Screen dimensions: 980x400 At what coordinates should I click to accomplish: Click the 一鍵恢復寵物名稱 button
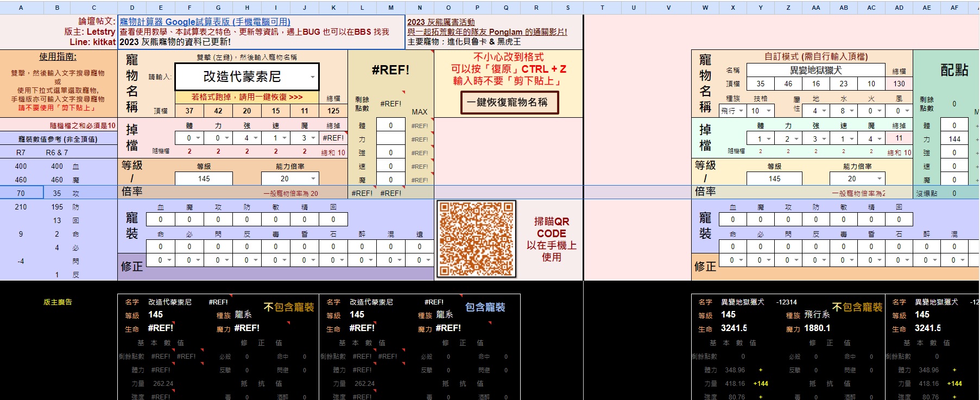click(510, 102)
